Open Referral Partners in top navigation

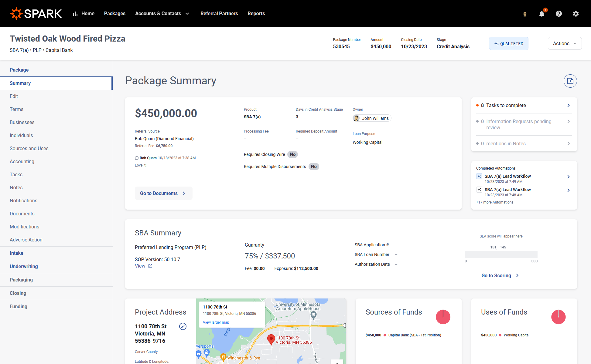click(x=219, y=14)
